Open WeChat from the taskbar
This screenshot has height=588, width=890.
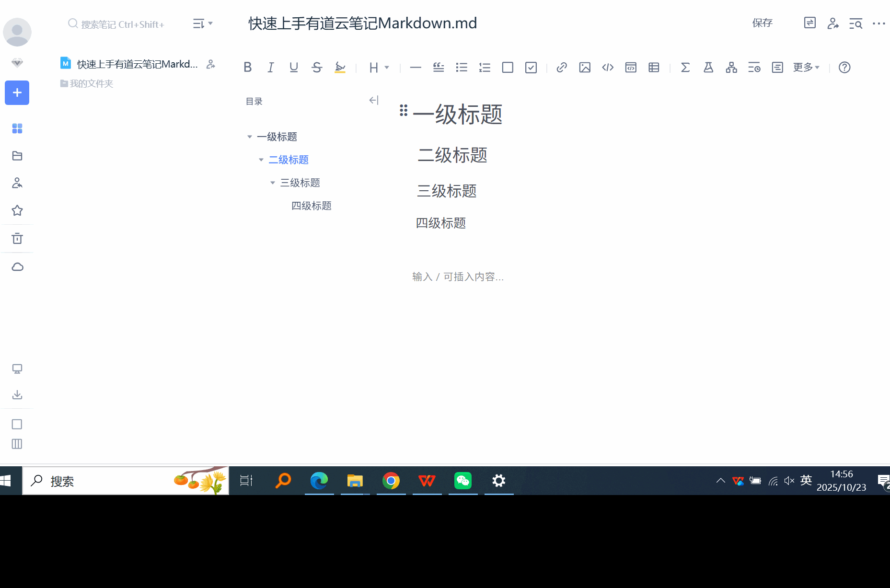[463, 481]
